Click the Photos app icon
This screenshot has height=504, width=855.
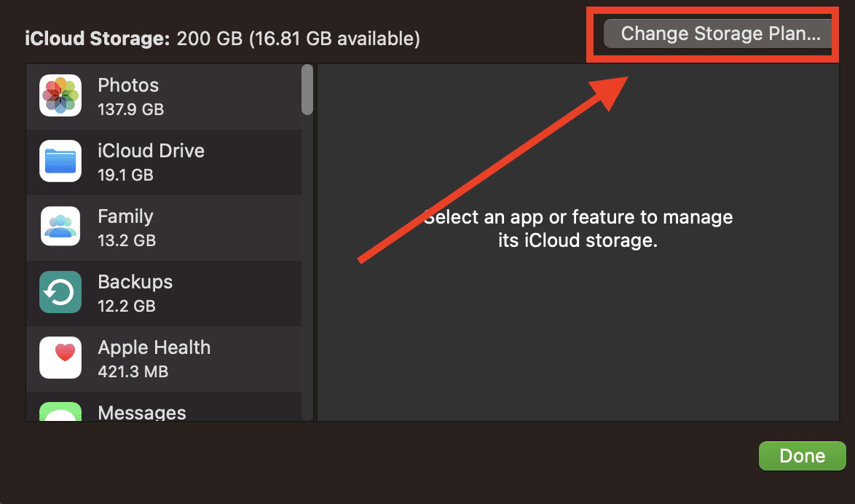[x=60, y=96]
